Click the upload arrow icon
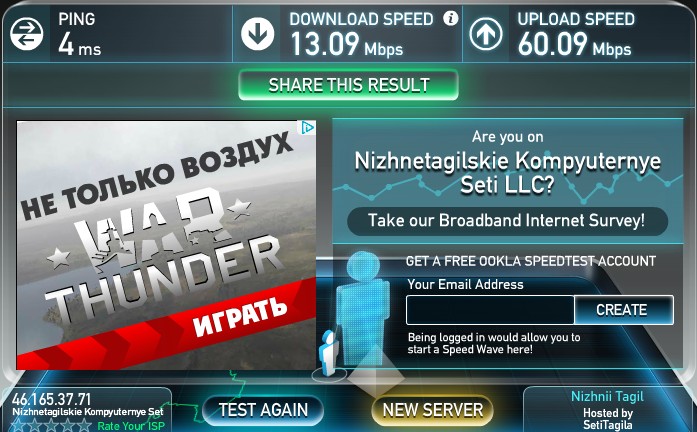Image resolution: width=697 pixels, height=432 pixels. (x=486, y=34)
